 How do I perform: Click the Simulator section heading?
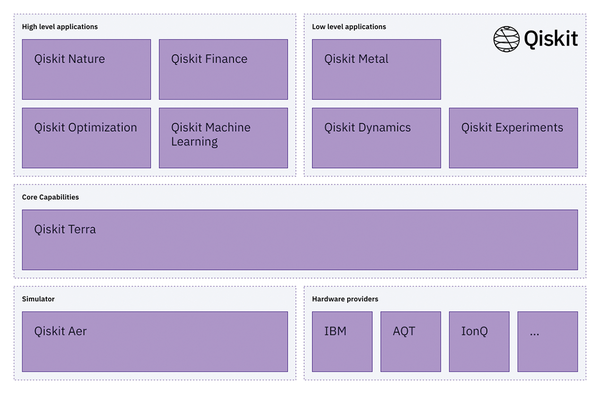pos(38,299)
